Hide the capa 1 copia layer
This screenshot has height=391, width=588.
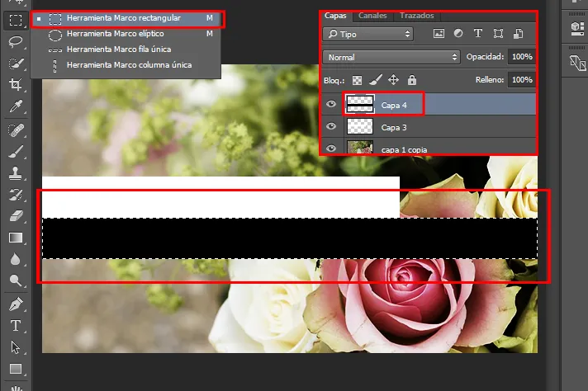[330, 148]
